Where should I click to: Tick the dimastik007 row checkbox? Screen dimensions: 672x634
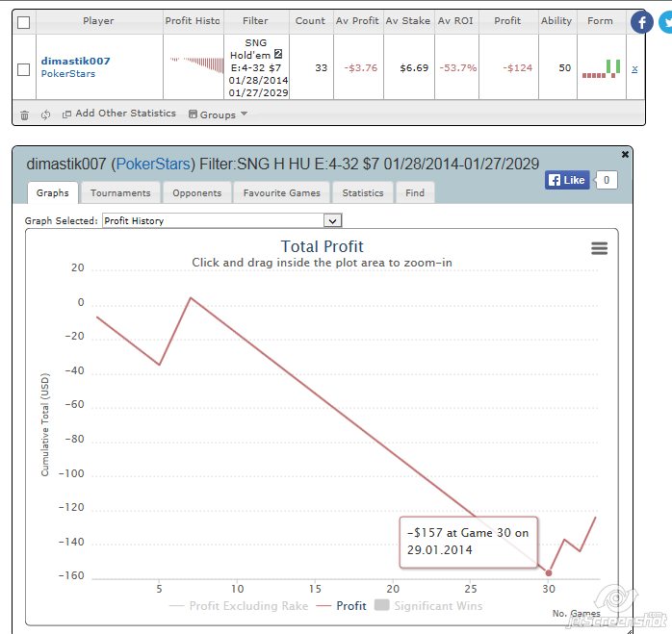coord(23,69)
